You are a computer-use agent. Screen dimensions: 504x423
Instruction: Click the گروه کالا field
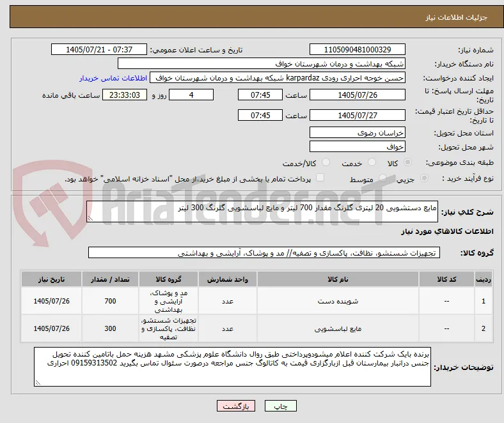click(x=264, y=253)
